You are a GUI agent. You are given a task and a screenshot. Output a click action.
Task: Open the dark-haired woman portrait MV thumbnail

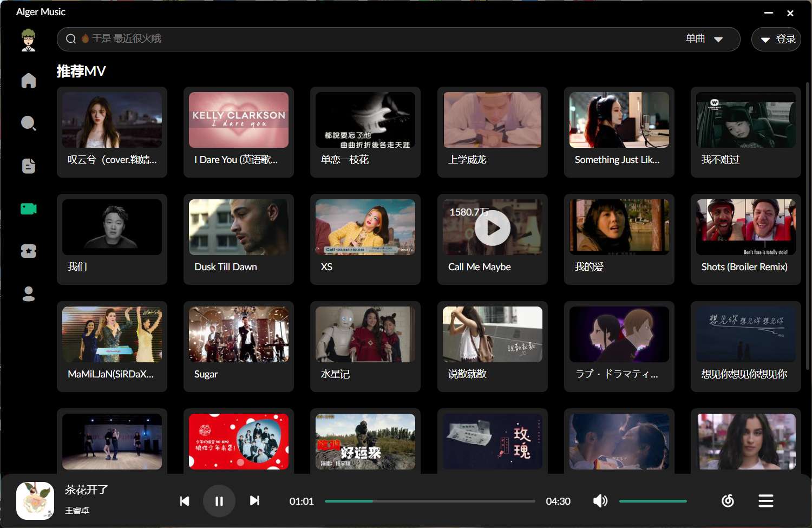pos(746,441)
